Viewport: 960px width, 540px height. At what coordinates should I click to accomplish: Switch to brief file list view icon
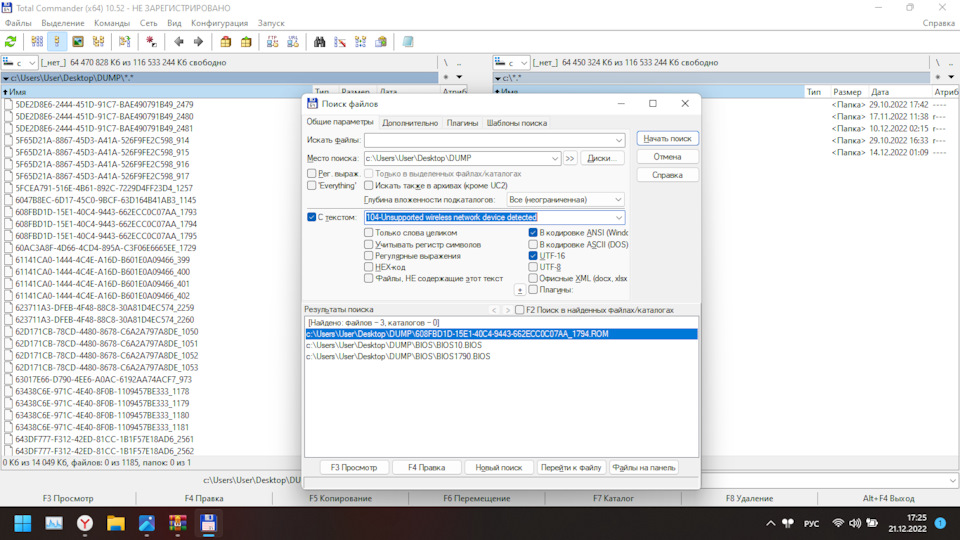pyautogui.click(x=37, y=42)
